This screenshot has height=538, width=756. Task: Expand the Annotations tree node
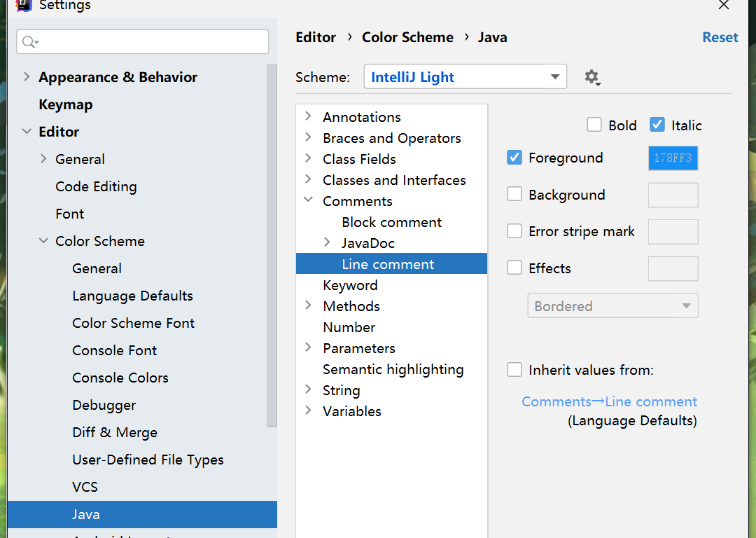(309, 116)
